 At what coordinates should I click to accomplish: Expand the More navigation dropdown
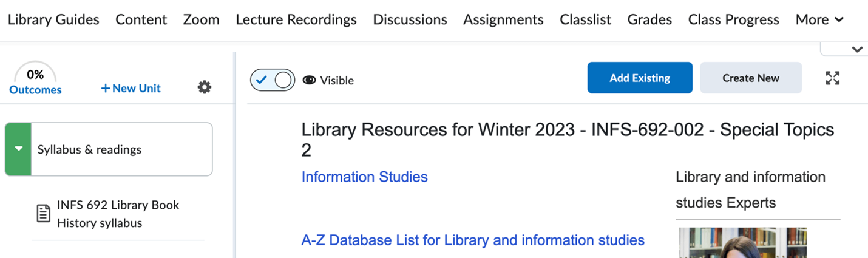pos(819,19)
